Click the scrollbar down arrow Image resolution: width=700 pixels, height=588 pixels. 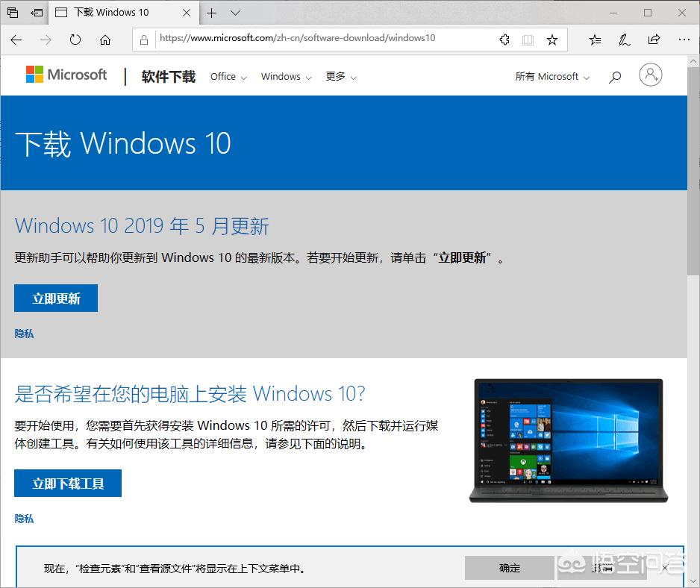click(693, 581)
